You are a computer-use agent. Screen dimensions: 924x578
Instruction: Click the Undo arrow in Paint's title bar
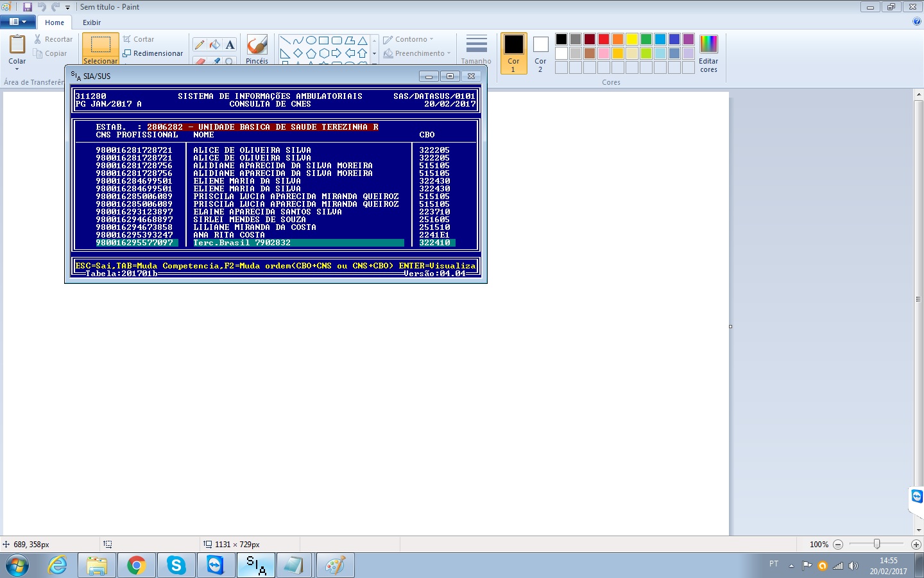click(42, 7)
